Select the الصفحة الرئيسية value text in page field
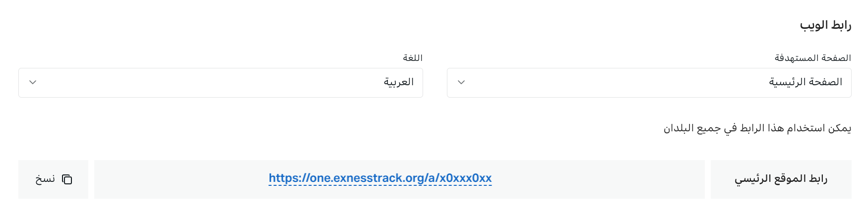The height and width of the screenshot is (223, 868). point(806,82)
